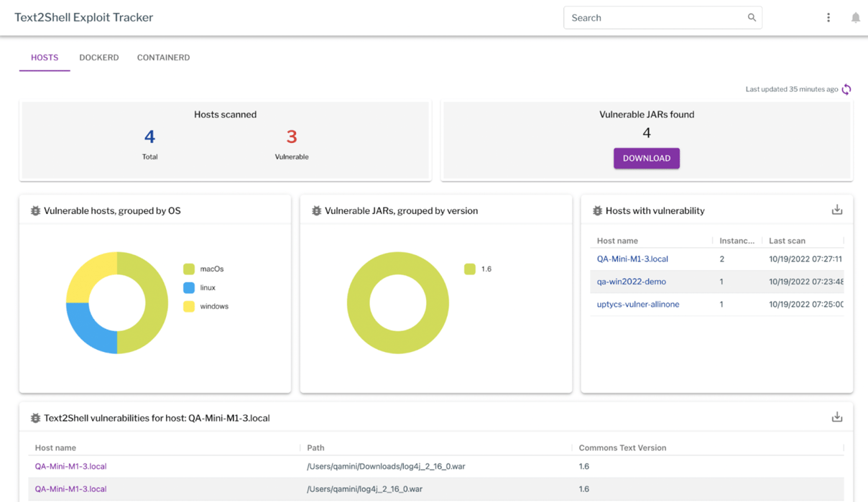This screenshot has height=502, width=868.
Task: Switch to the CONTAINERD tab
Action: click(x=163, y=57)
